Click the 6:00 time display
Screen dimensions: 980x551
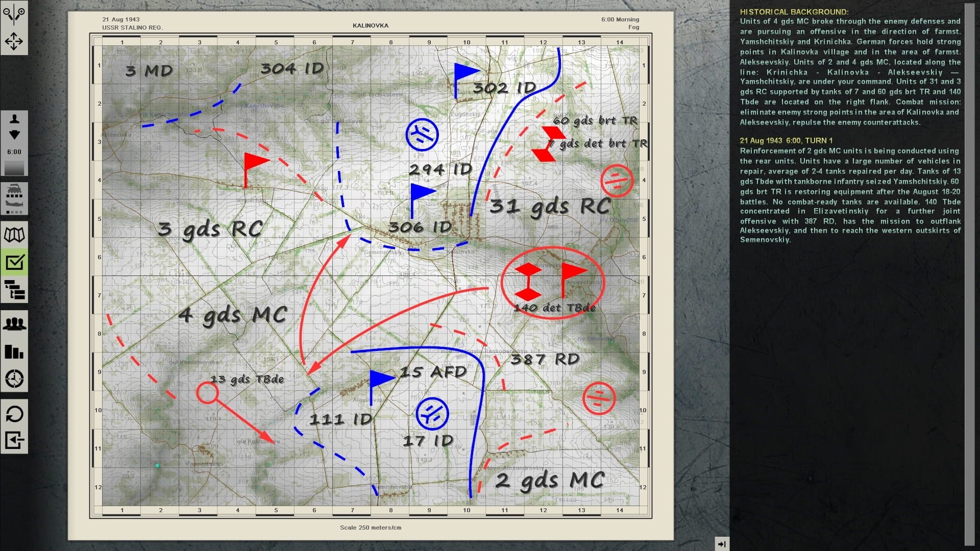coord(14,152)
